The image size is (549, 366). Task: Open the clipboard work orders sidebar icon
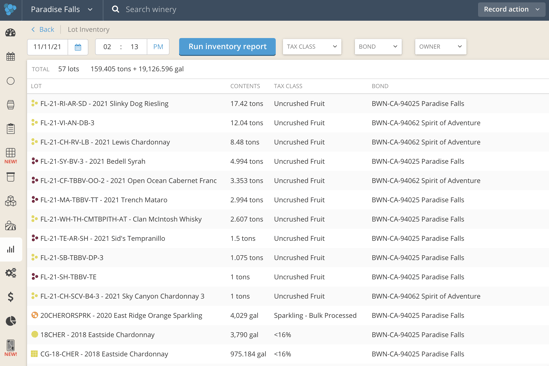click(11, 129)
